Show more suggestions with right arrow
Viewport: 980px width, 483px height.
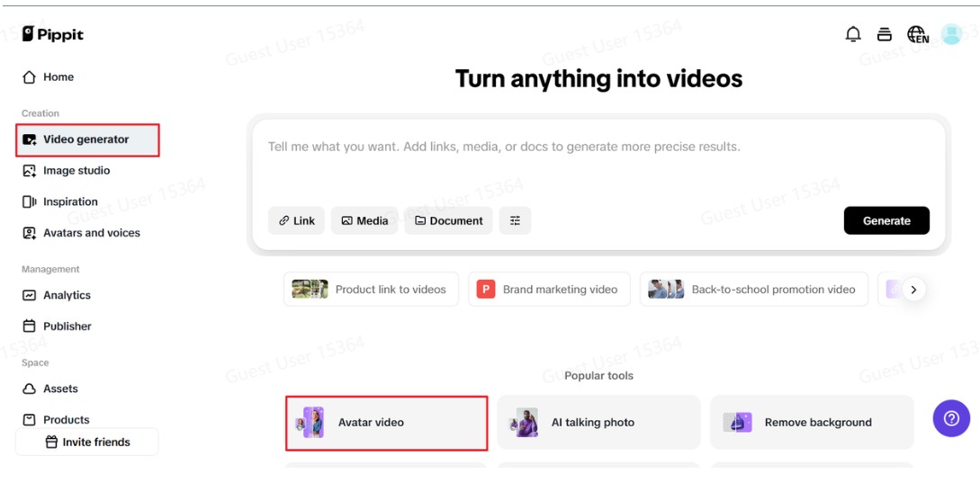[x=913, y=290]
